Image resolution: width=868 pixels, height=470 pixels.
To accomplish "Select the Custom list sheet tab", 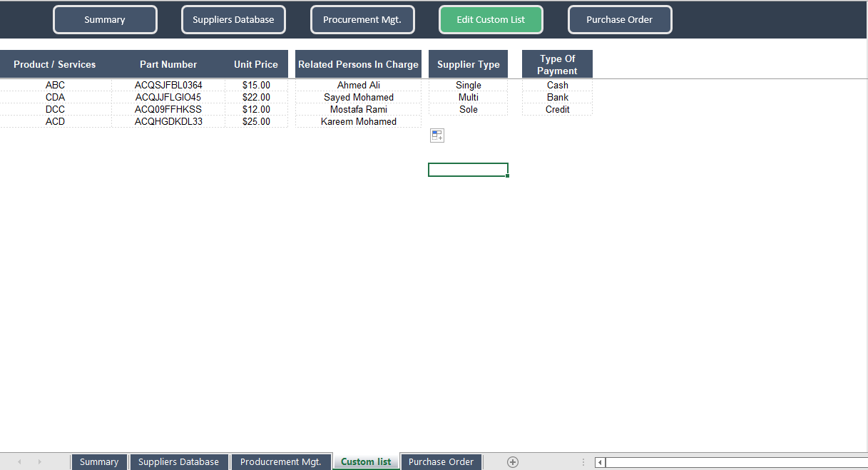I will coord(365,461).
